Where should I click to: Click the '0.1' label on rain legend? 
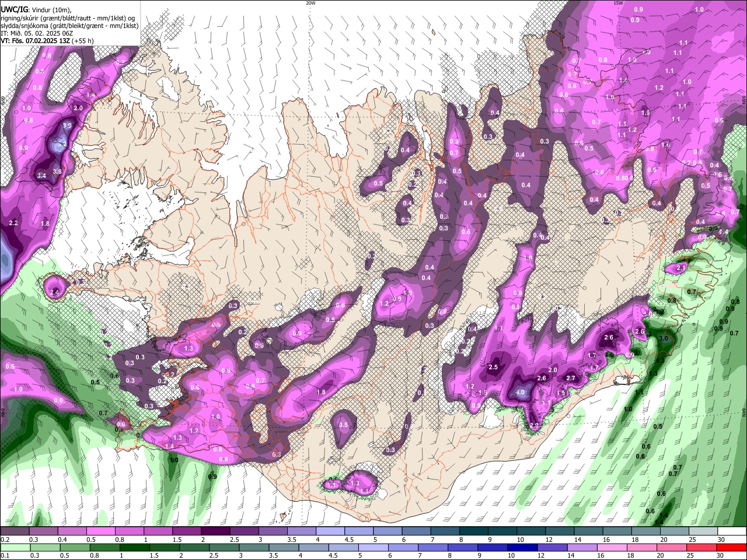click(5, 556)
